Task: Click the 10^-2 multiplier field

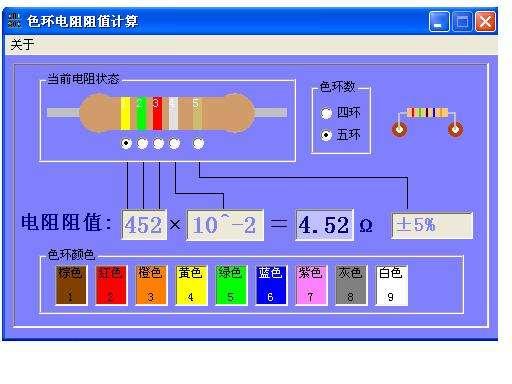Action: pyautogui.click(x=225, y=225)
